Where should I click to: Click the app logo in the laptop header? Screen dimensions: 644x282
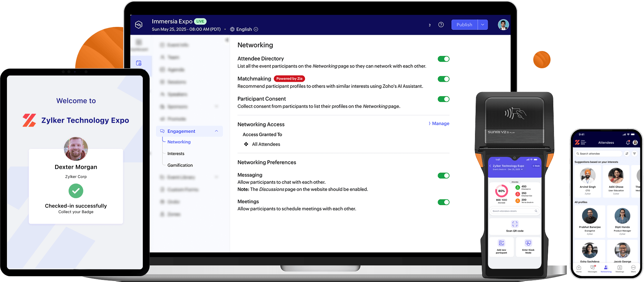tap(139, 25)
